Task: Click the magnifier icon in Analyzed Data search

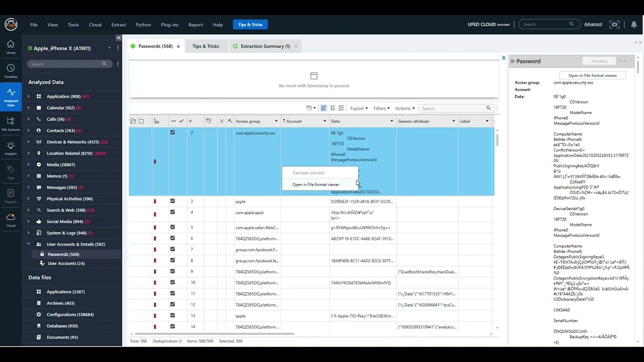Action: point(104,64)
